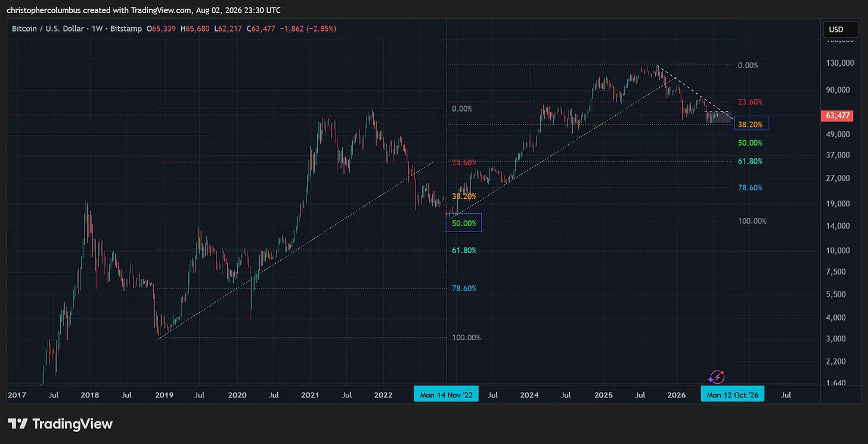The image size is (868, 444).
Task: Click the 2024 year label on time axis
Action: pos(529,394)
